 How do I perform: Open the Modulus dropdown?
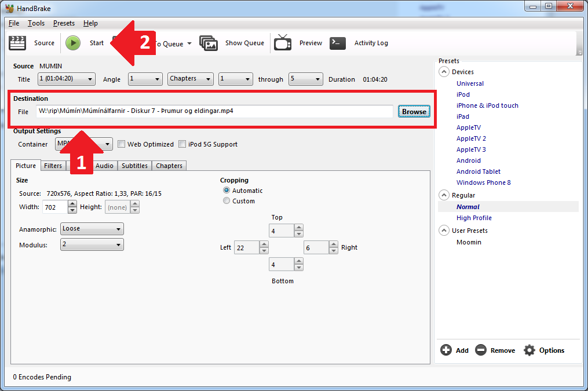[x=92, y=244]
